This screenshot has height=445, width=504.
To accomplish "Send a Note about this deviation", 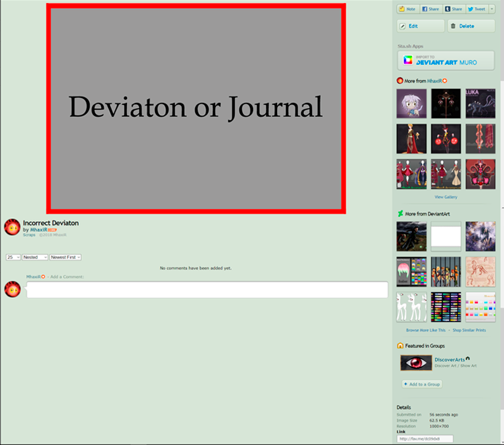I will pos(408,9).
